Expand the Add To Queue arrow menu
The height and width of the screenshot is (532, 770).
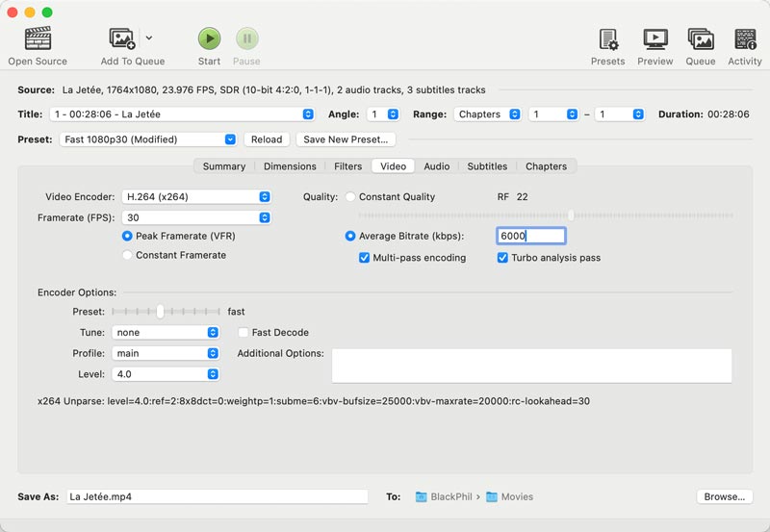pos(148,38)
